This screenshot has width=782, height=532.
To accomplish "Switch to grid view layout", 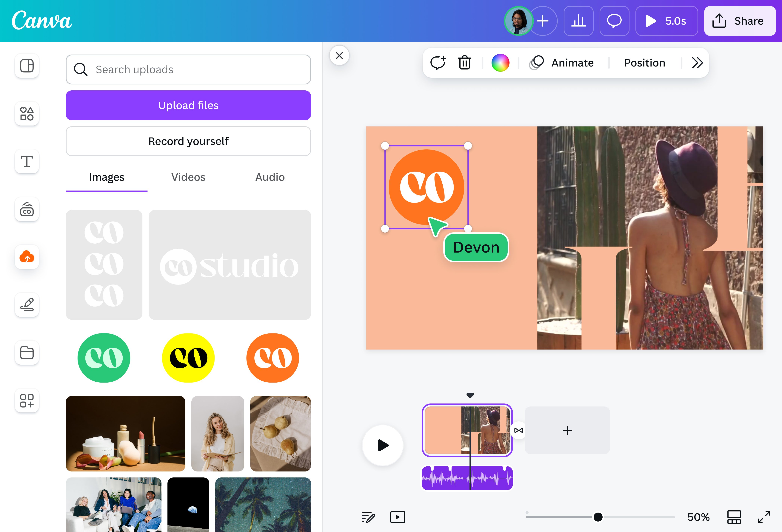I will tap(734, 517).
